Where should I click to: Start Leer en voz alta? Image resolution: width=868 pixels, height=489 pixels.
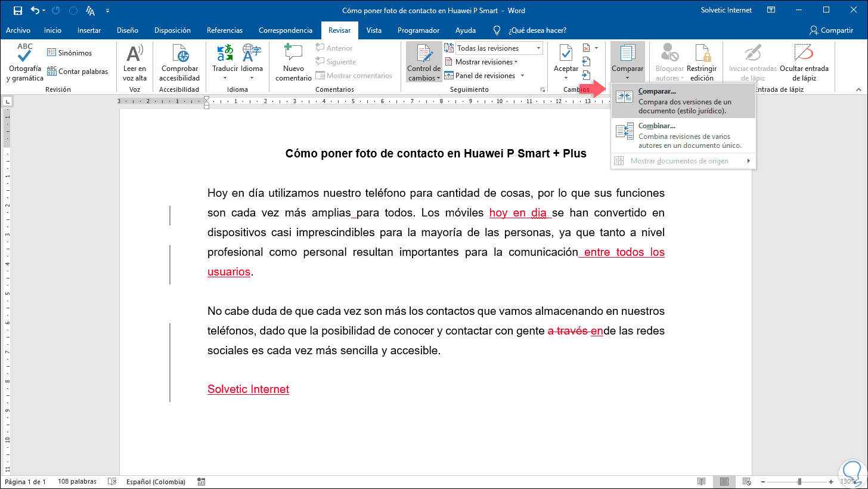tap(135, 62)
